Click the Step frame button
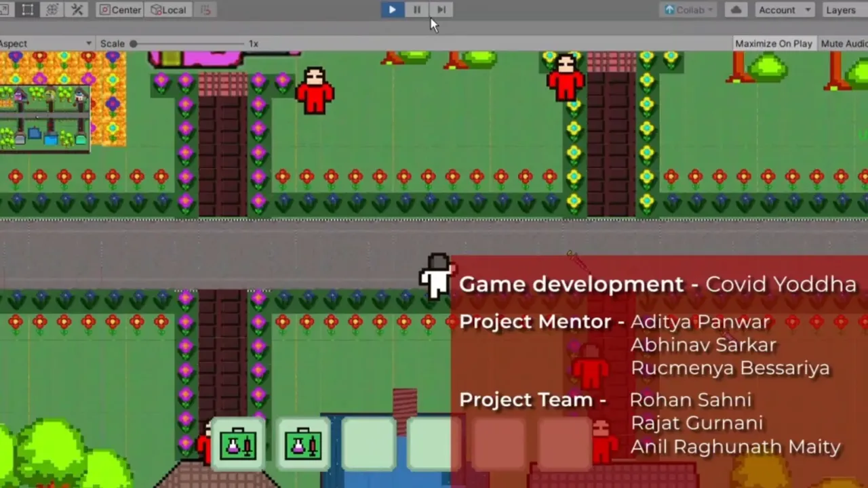Image resolution: width=868 pixels, height=488 pixels. 441,9
